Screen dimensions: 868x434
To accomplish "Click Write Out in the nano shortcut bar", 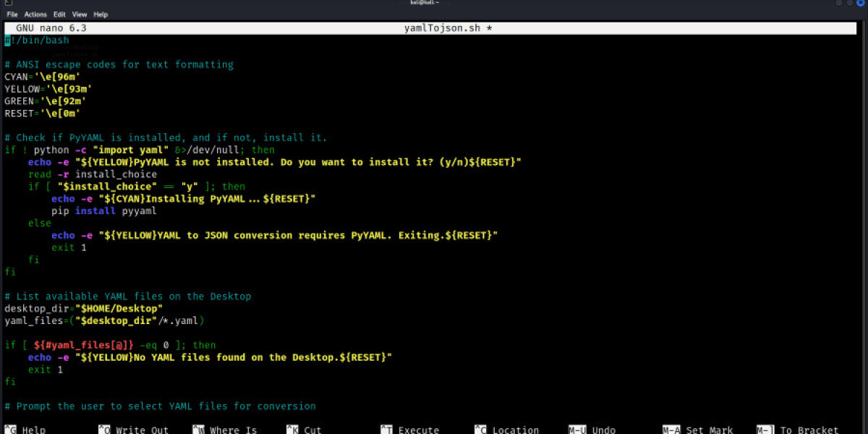I will click(134, 428).
